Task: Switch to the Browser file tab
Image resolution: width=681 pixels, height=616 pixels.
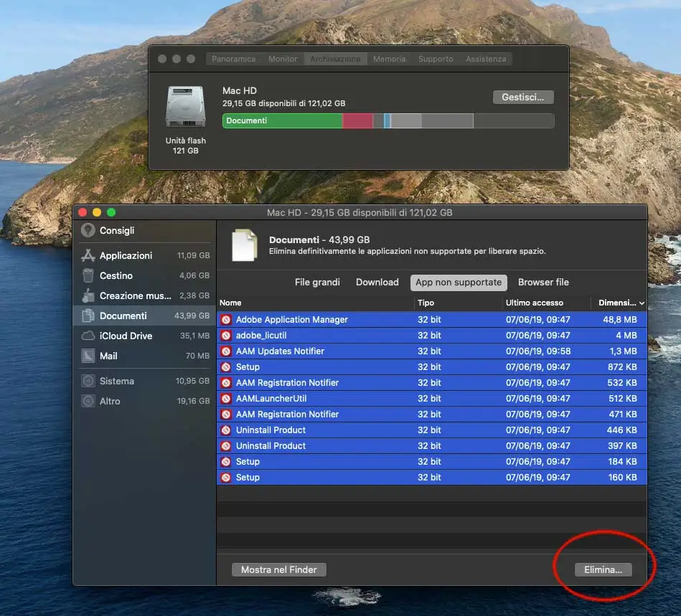Action: click(x=543, y=282)
